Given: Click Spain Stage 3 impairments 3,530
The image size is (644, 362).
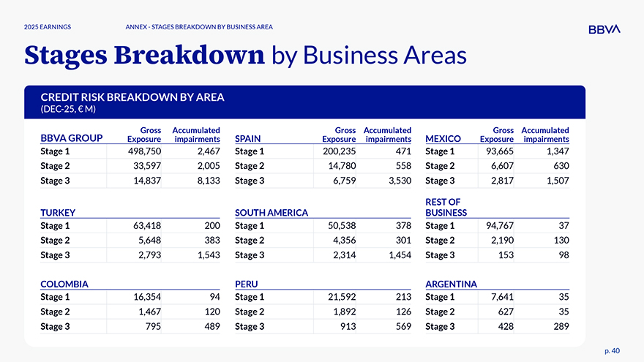Looking at the screenshot, I should 400,181.
